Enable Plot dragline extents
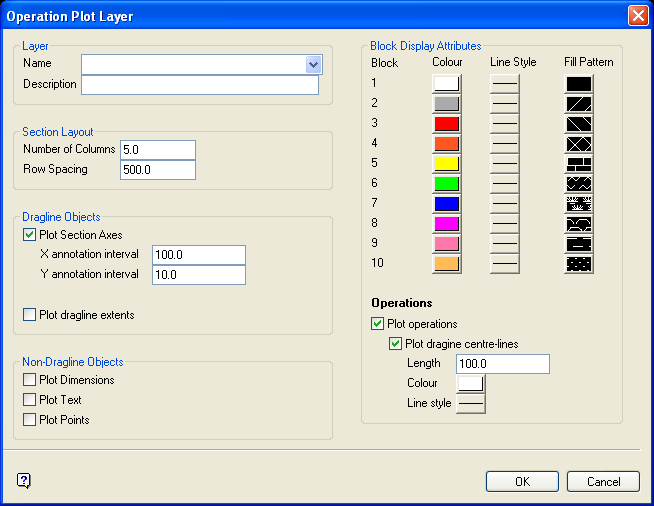This screenshot has width=654, height=506. point(30,315)
